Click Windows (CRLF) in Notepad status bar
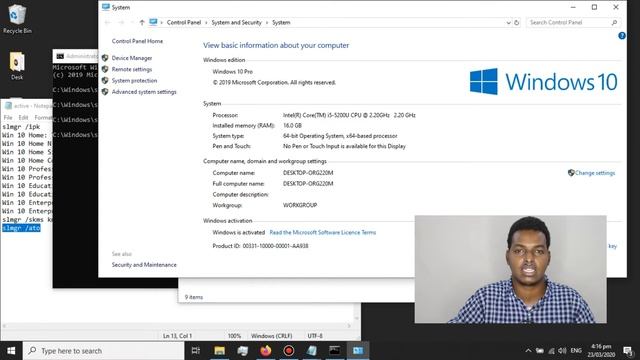The width and height of the screenshot is (640, 360). [x=271, y=336]
